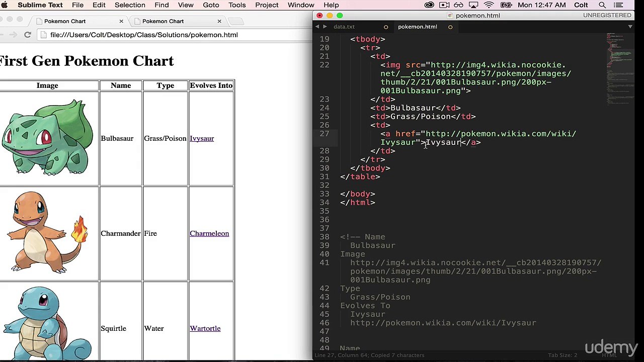Click the 'First Gen Pokemon Chart' heading
The image size is (644, 362).
pos(87,61)
